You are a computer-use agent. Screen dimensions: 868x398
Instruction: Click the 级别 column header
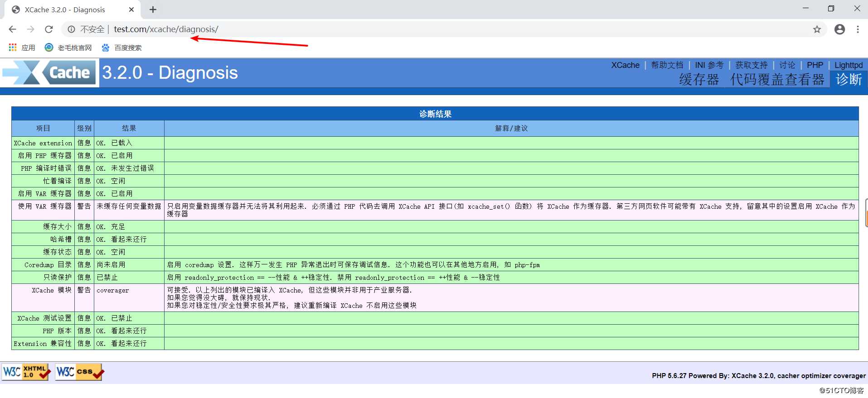tap(84, 128)
